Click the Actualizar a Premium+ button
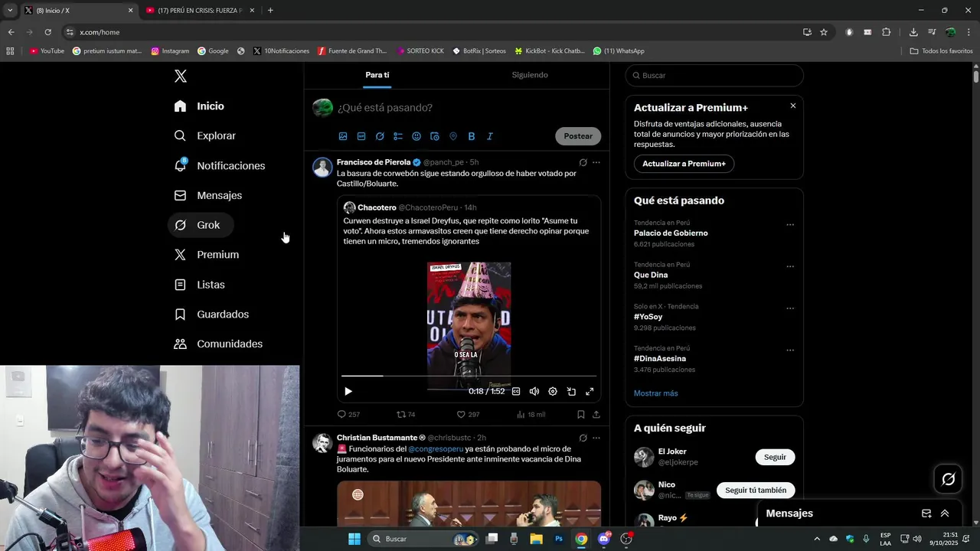The image size is (980, 551). click(x=684, y=164)
